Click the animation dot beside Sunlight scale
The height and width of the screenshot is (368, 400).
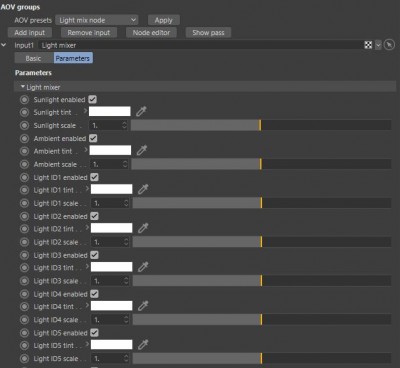pyautogui.click(x=24, y=125)
